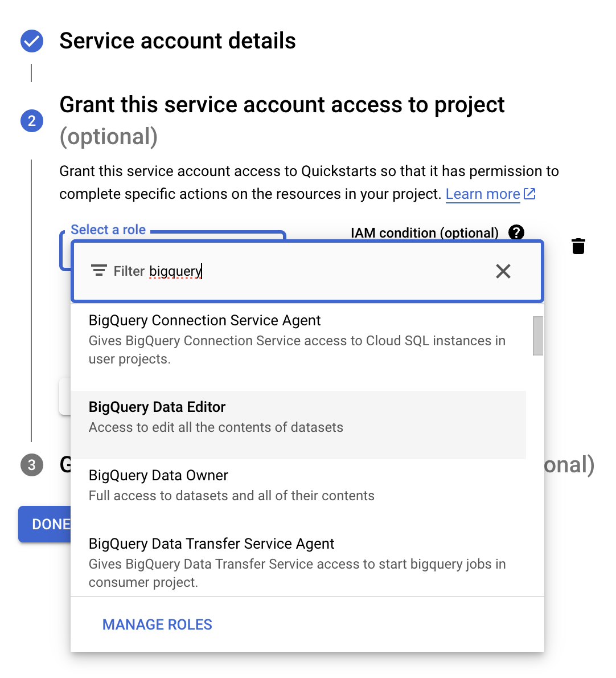Delete this role row with the trash icon
The width and height of the screenshot is (616, 678).
pos(578,246)
